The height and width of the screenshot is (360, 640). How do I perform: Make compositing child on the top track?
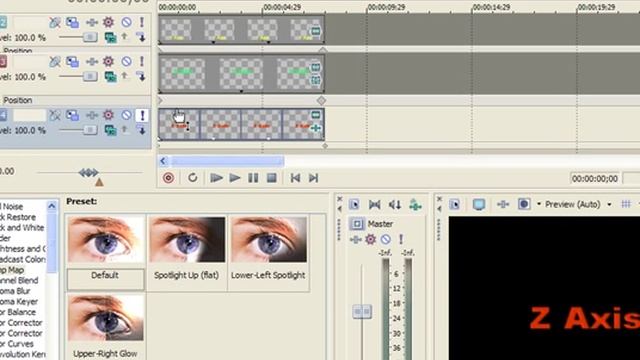141,38
